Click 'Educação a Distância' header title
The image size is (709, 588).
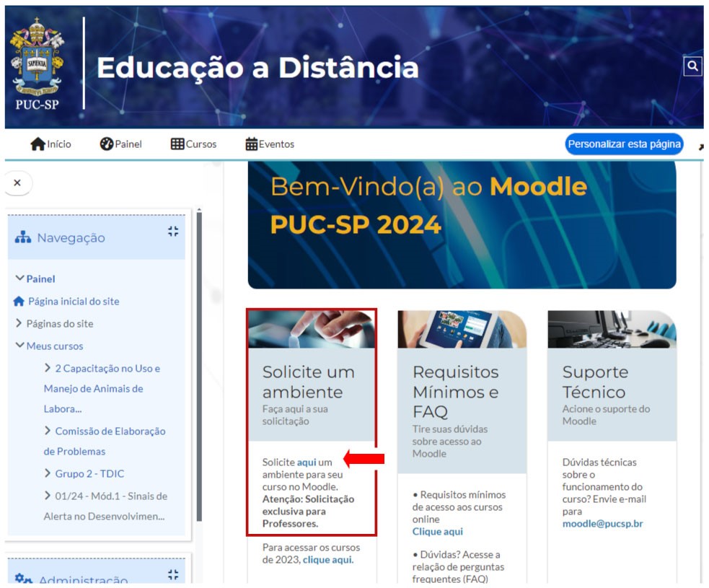[257, 68]
